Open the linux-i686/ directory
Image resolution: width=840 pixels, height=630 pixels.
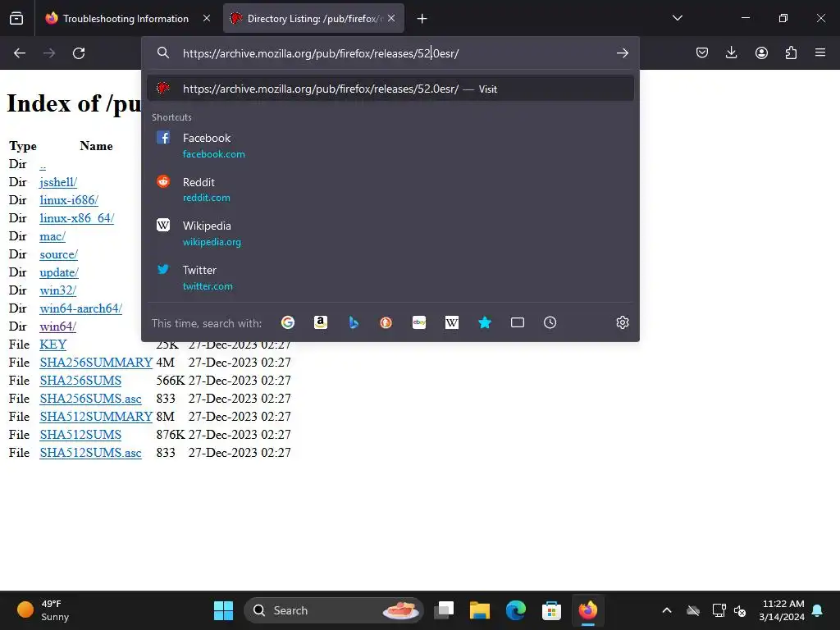[x=69, y=200]
